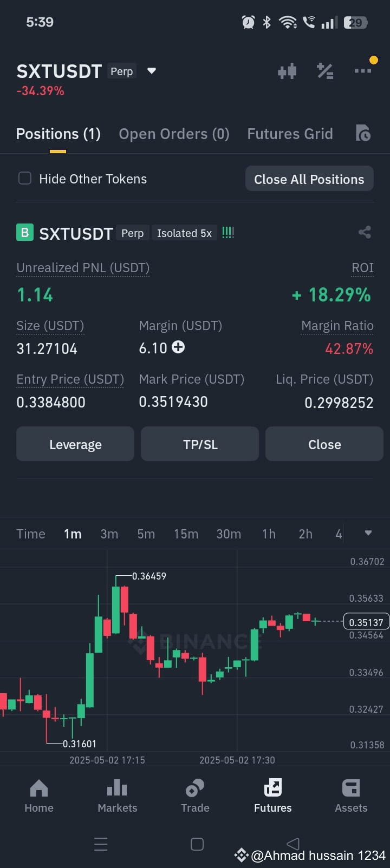Open the futures calculator icon
Screen dimensions: 390x868
pos(325,71)
